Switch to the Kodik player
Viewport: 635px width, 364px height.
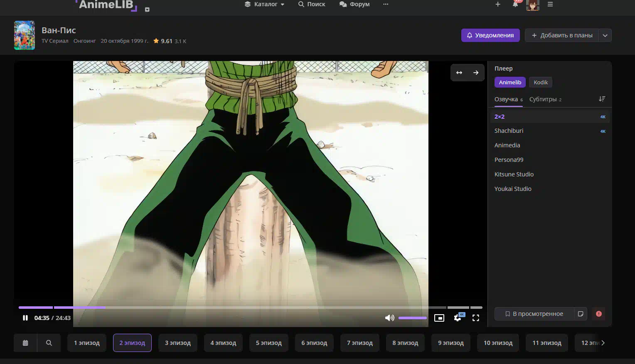coord(541,82)
